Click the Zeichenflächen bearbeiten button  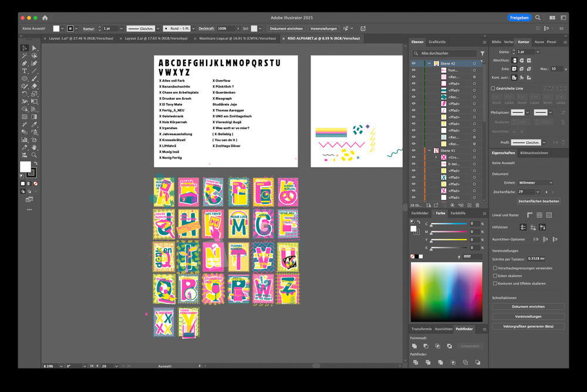(538, 201)
